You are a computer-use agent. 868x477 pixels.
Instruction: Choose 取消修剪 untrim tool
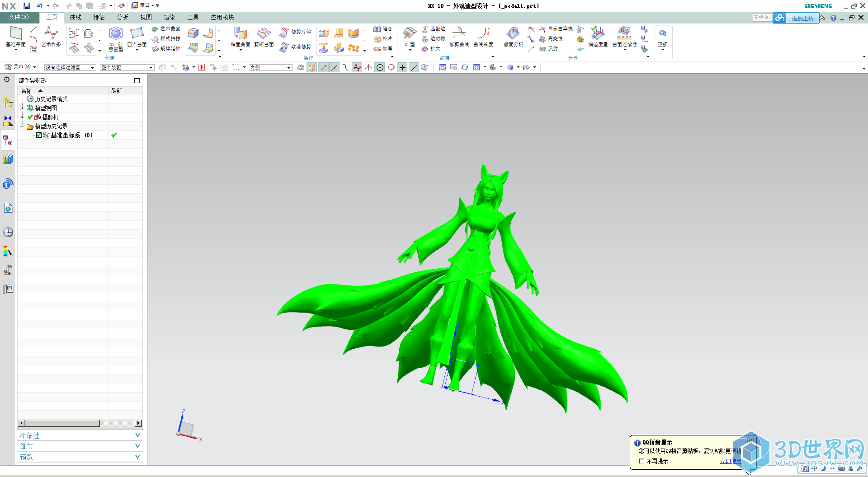tap(295, 47)
